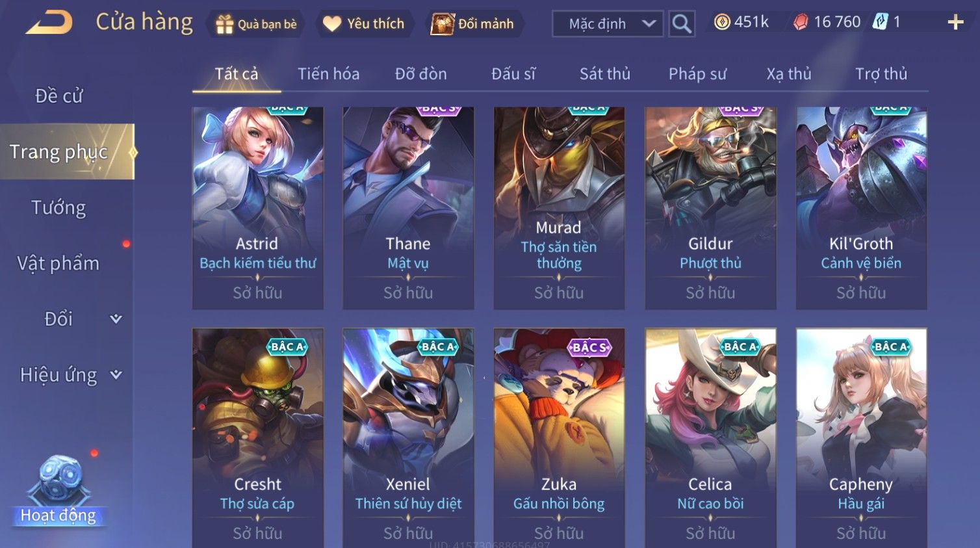Screen dimensions: 980x548
Task: Tap the back arrow icon
Action: click(x=49, y=22)
